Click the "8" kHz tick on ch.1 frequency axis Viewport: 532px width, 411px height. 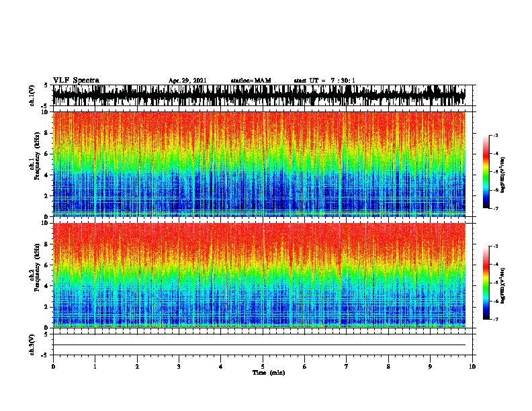click(46, 133)
